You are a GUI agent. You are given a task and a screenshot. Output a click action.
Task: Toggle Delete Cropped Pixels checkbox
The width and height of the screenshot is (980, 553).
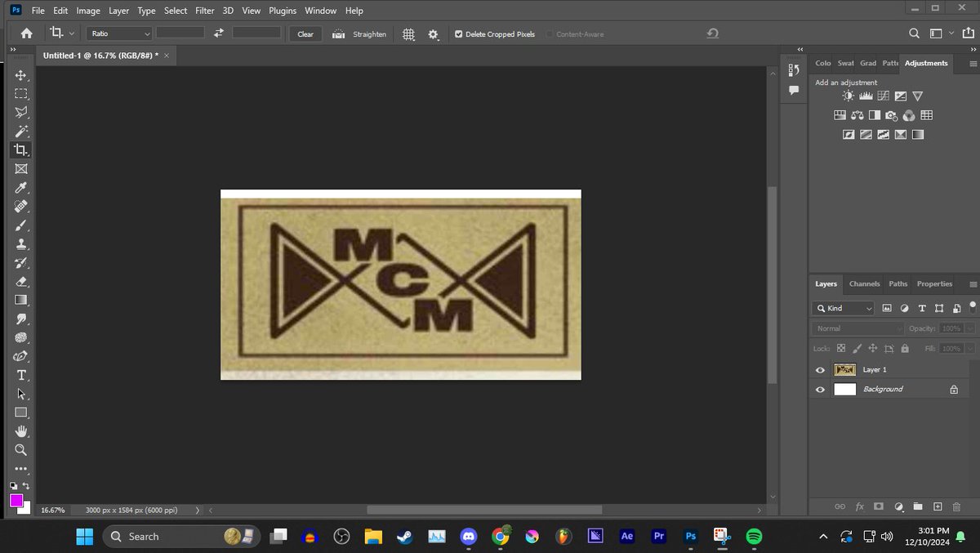click(458, 34)
